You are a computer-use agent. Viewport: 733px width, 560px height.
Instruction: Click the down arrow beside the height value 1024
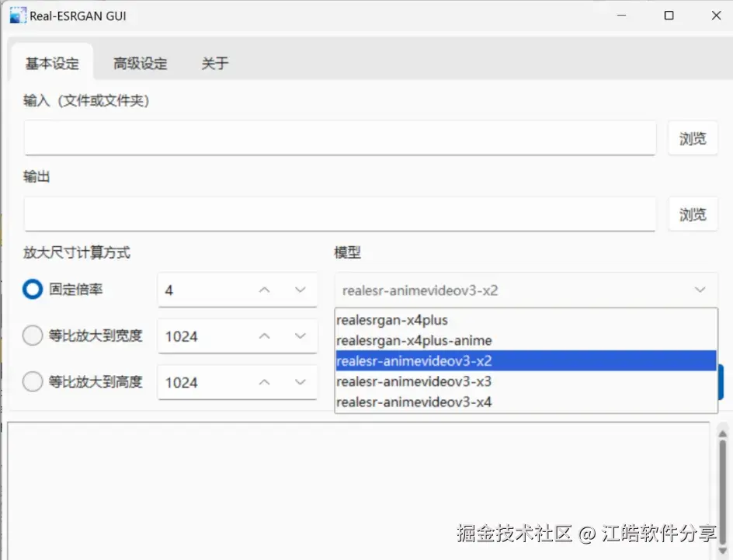(x=300, y=382)
